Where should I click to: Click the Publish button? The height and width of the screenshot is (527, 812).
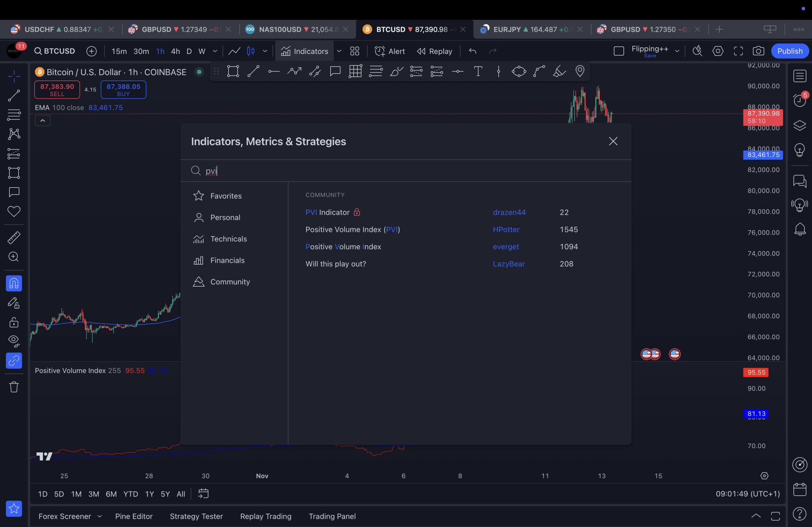pos(789,51)
